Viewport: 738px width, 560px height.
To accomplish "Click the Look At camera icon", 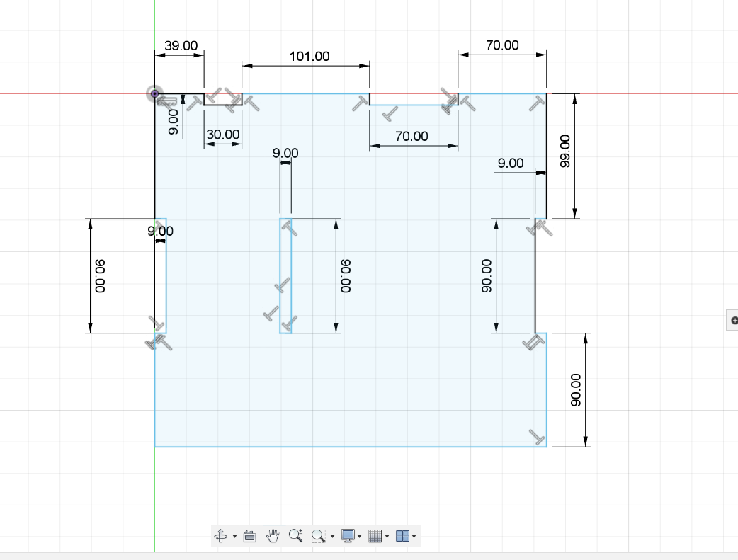I will 249,536.
